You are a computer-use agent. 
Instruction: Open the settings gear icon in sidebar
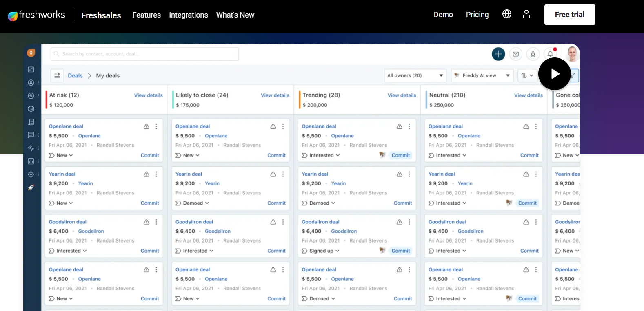click(31, 174)
